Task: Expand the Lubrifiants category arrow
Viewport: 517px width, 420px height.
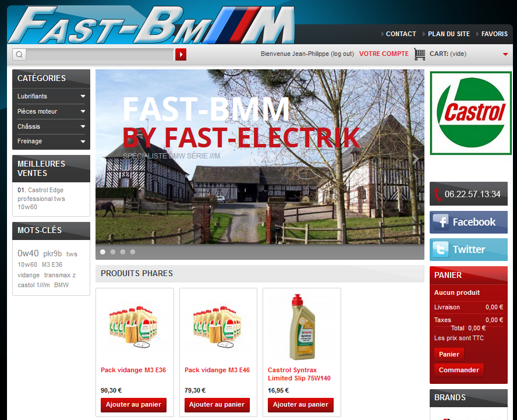Action: [83, 96]
